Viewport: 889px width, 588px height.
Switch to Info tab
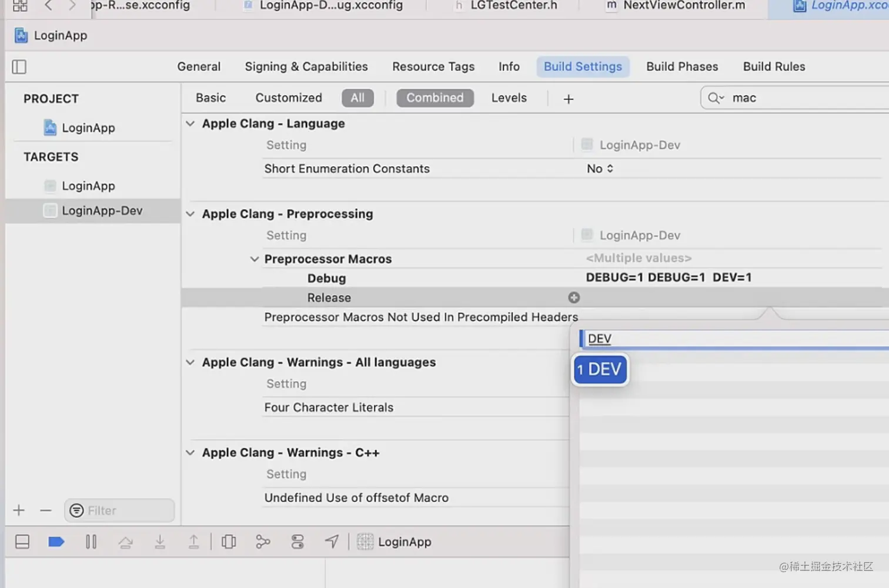pos(509,66)
